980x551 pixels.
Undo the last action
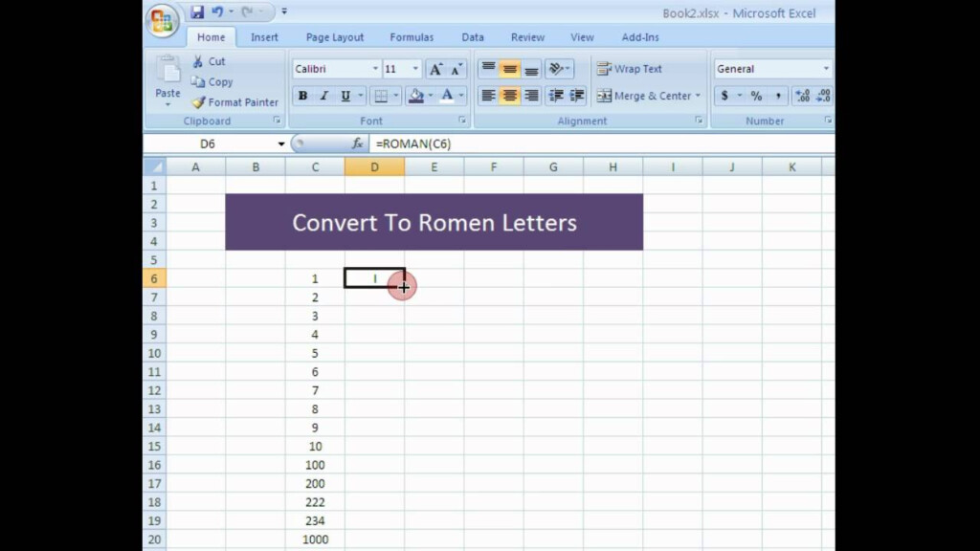[x=217, y=11]
